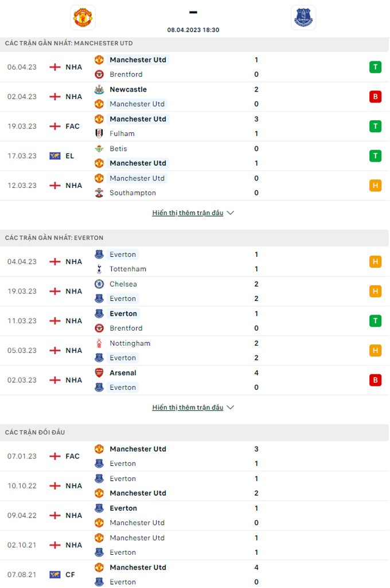The width and height of the screenshot is (390, 588).
Task: Click the Betis club logo
Action: click(99, 148)
